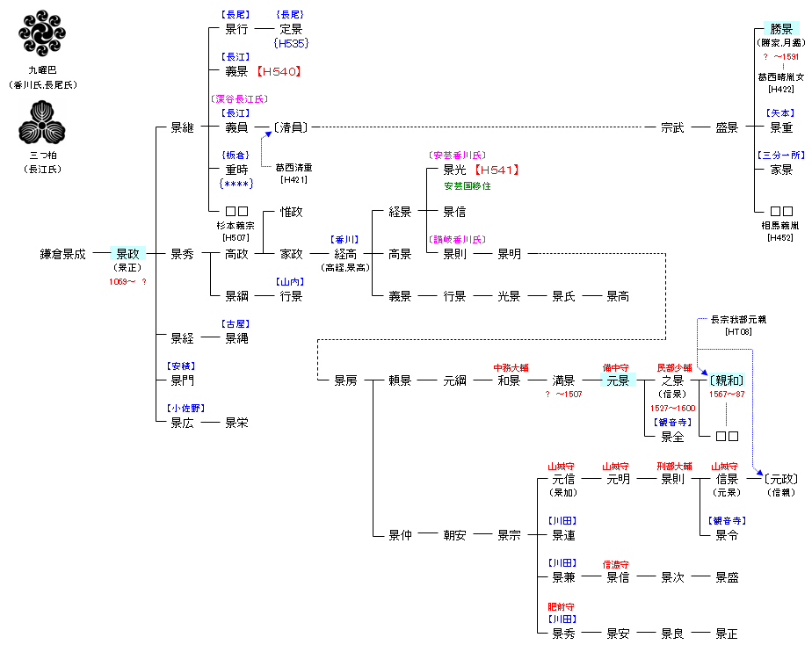Select the highlighted 勝景 node at top right
This screenshot has height=652, width=812.
[x=780, y=29]
